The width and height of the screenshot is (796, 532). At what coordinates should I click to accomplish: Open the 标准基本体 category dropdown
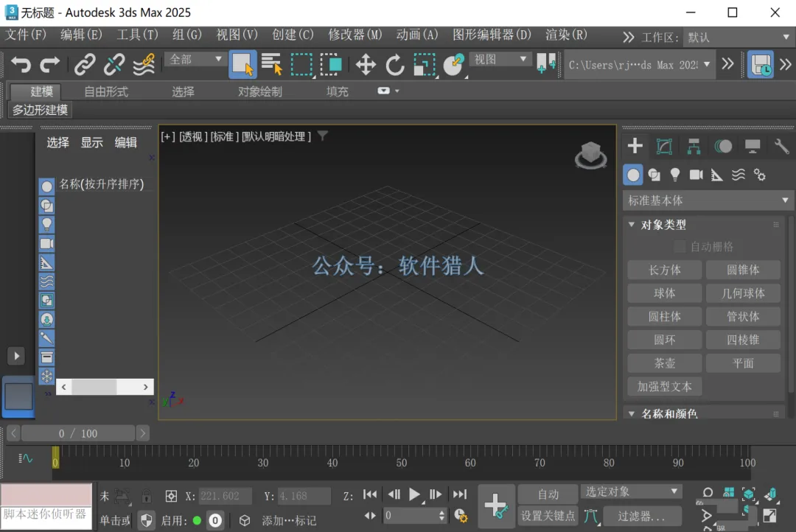(707, 200)
